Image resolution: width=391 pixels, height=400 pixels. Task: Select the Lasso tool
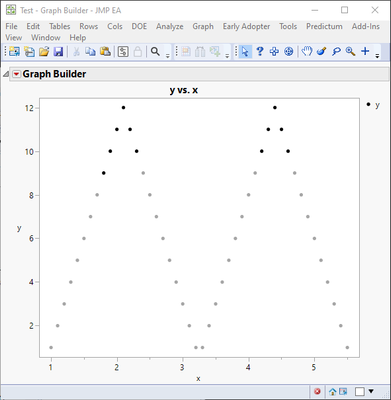tap(336, 52)
